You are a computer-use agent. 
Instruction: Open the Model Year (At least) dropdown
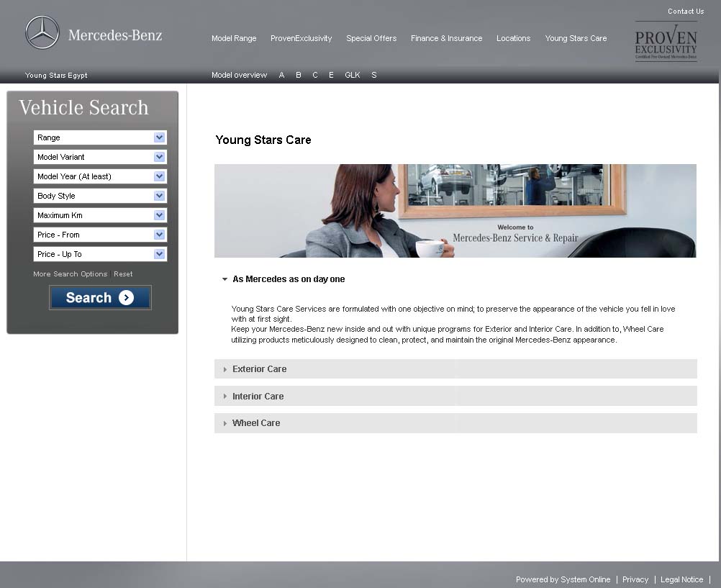click(100, 176)
